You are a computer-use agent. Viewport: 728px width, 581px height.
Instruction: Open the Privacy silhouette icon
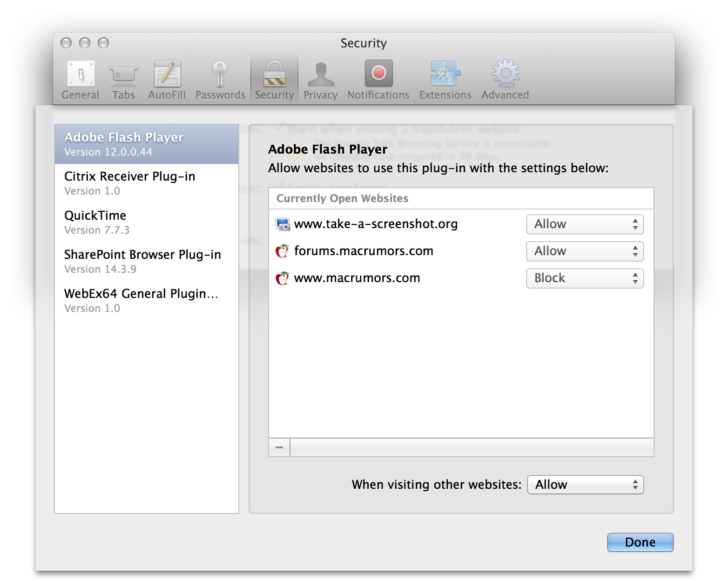(321, 74)
